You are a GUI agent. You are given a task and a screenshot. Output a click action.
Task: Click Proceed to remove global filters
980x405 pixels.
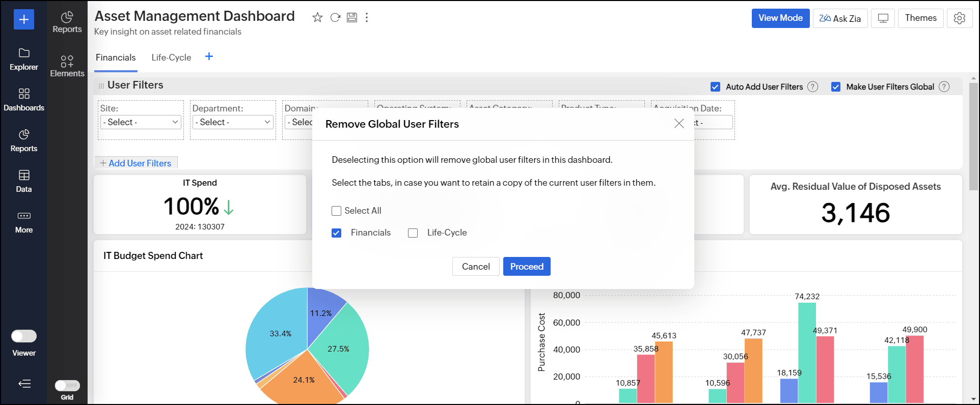pos(526,267)
